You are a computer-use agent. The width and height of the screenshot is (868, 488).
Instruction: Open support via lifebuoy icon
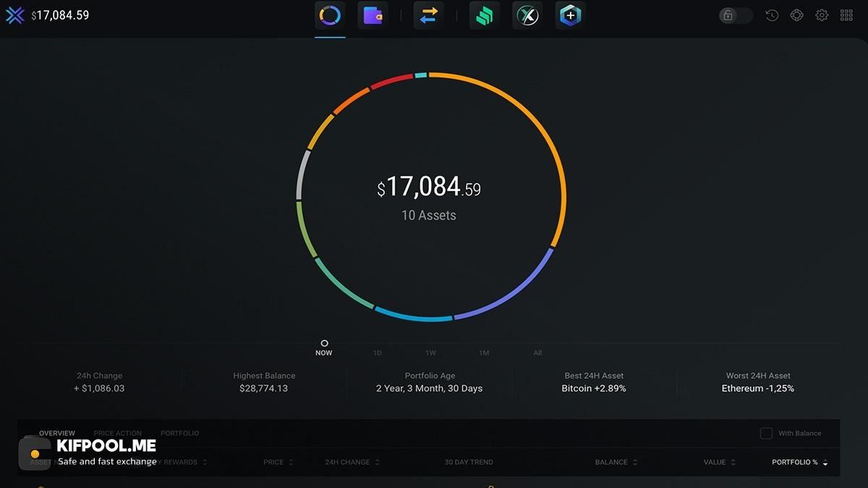[796, 14]
